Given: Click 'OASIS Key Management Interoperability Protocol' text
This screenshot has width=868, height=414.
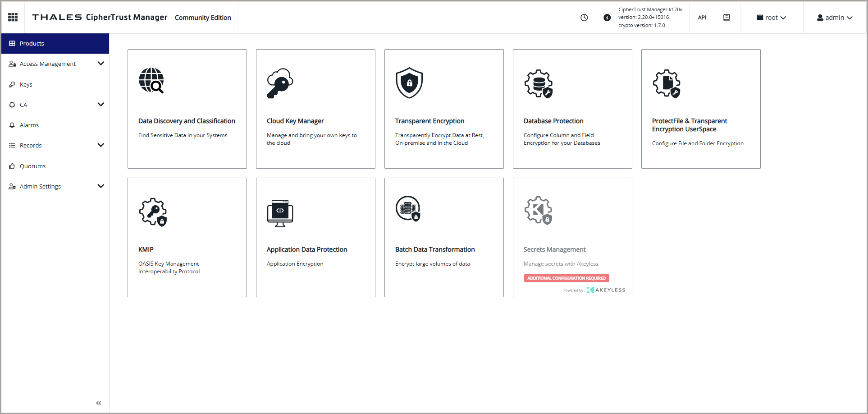Looking at the screenshot, I should [169, 267].
